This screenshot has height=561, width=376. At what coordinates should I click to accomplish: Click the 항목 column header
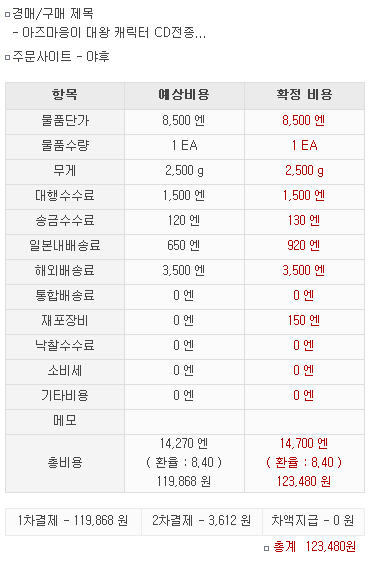(65, 95)
